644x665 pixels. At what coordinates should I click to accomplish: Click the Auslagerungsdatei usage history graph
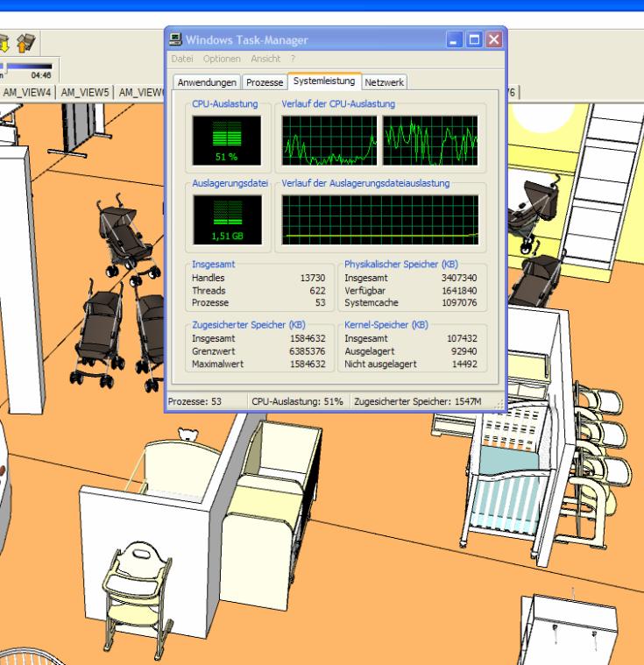click(380, 220)
